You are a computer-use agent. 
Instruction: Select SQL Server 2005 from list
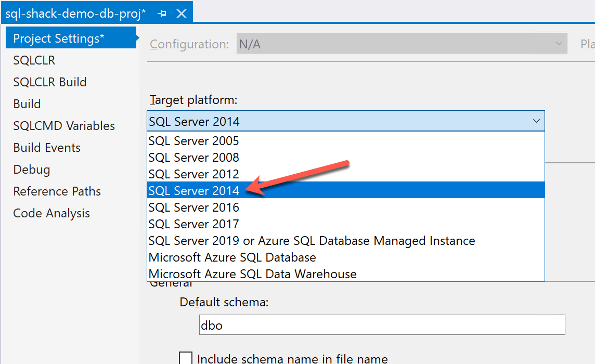click(193, 141)
